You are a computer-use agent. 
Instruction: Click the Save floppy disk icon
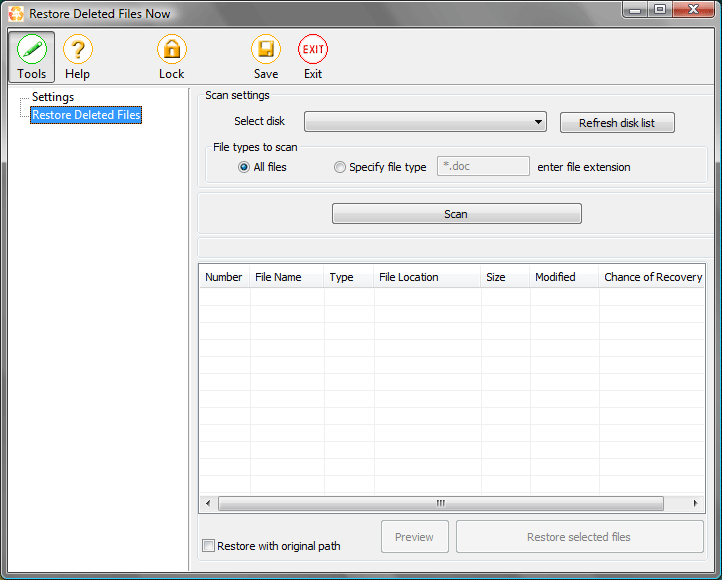click(x=266, y=49)
